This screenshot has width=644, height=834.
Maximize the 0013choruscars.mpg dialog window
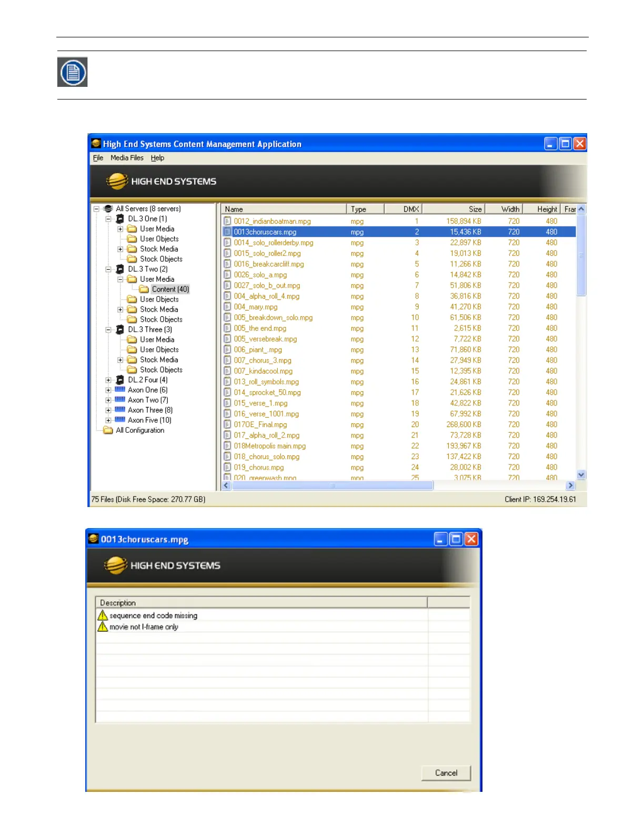click(x=456, y=539)
